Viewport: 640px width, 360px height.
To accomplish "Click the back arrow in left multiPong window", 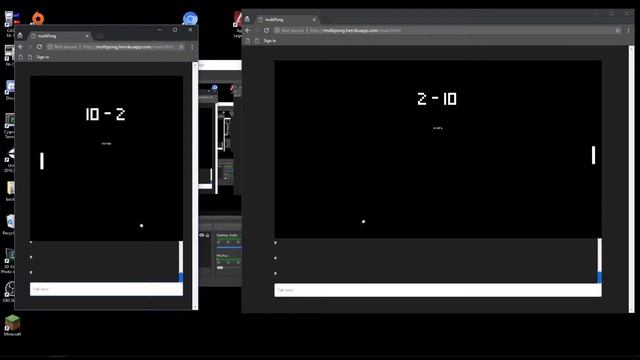I will (x=21, y=47).
